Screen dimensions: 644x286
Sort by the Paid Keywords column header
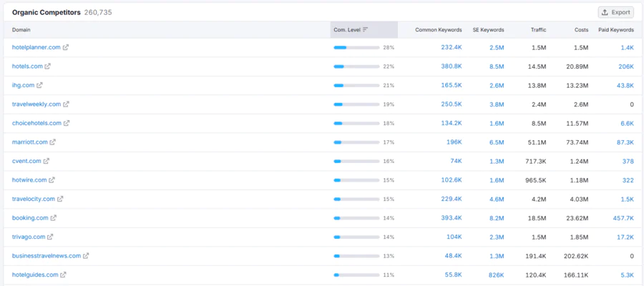(616, 30)
